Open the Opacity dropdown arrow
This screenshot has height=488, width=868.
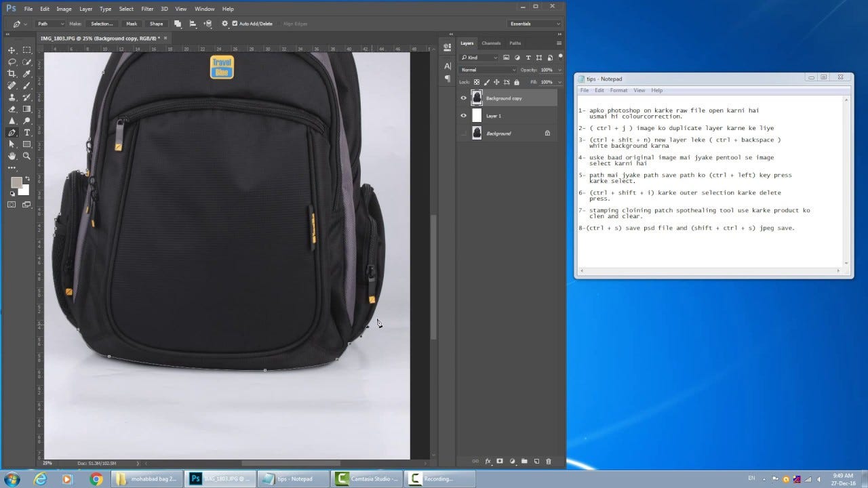click(x=559, y=70)
